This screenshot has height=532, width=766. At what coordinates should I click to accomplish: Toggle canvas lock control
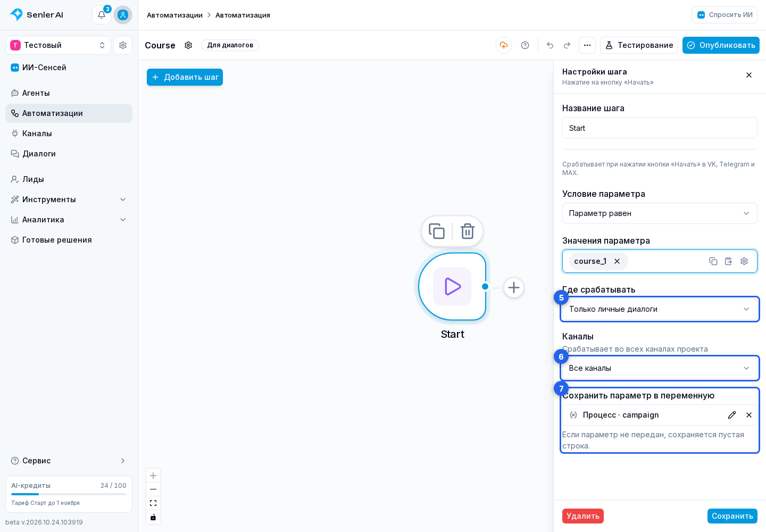click(153, 517)
